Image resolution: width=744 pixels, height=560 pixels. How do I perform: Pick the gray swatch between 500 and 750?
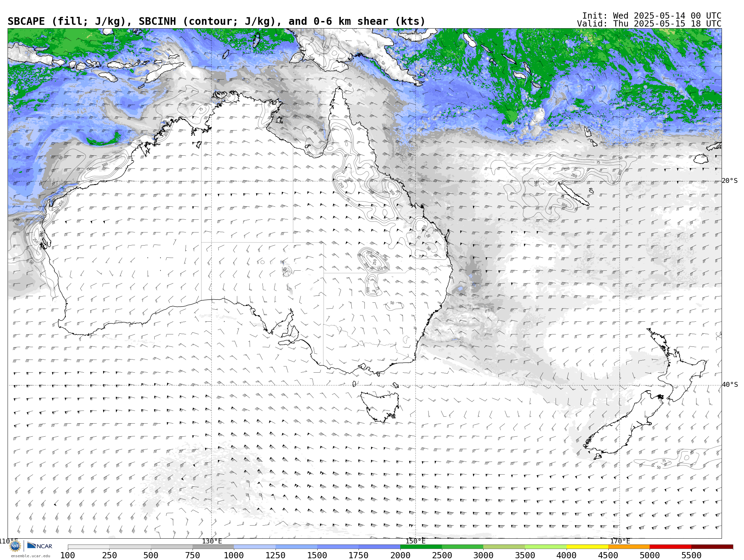point(172,547)
